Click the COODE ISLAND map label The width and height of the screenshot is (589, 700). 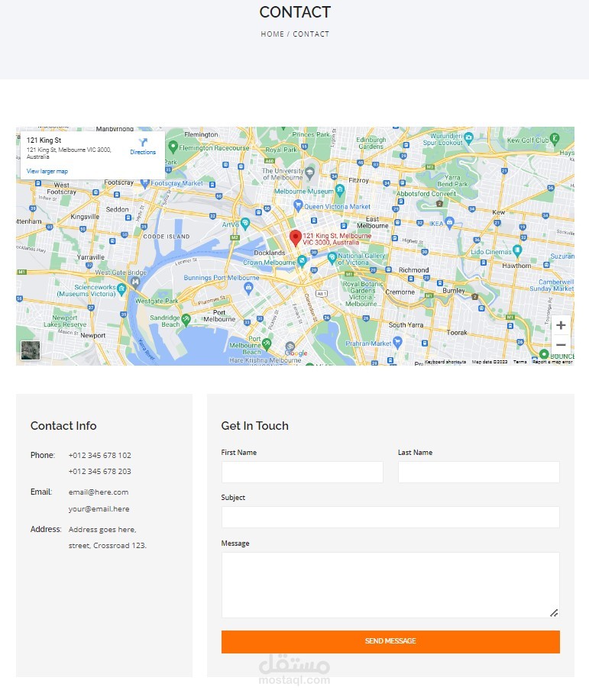[x=167, y=237]
